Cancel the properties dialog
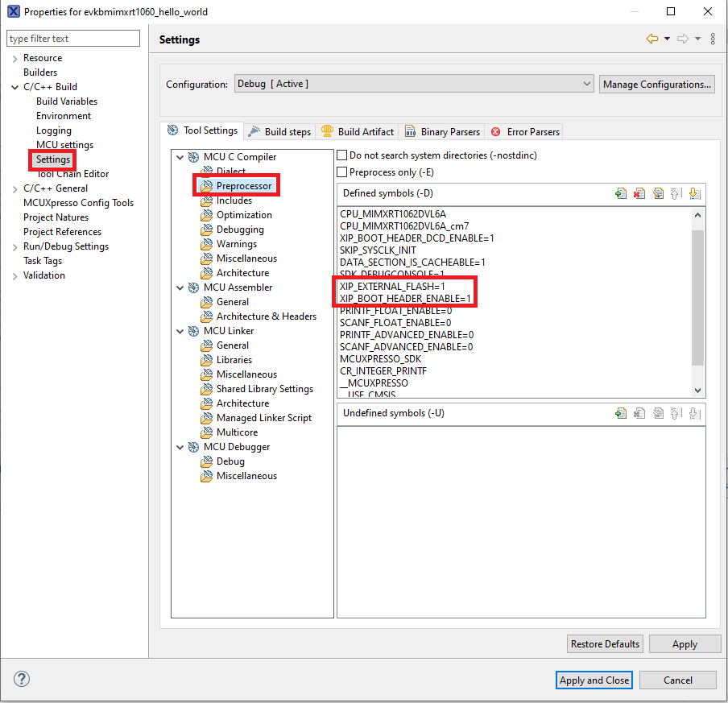The height and width of the screenshot is (703, 728). point(678,680)
